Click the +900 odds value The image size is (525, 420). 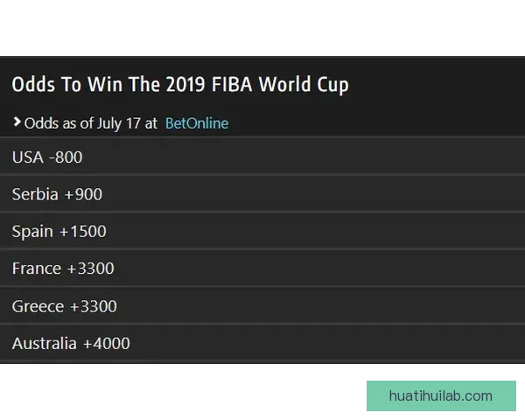83,194
